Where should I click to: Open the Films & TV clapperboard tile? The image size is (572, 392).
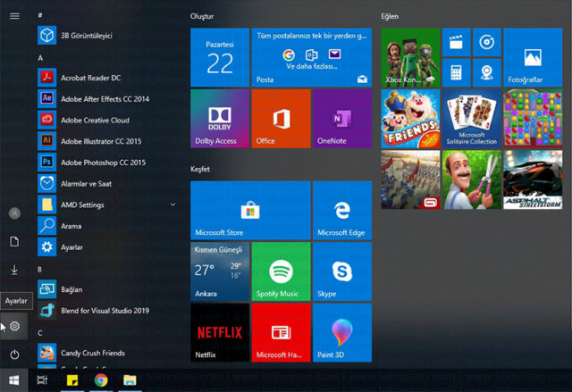(457, 42)
